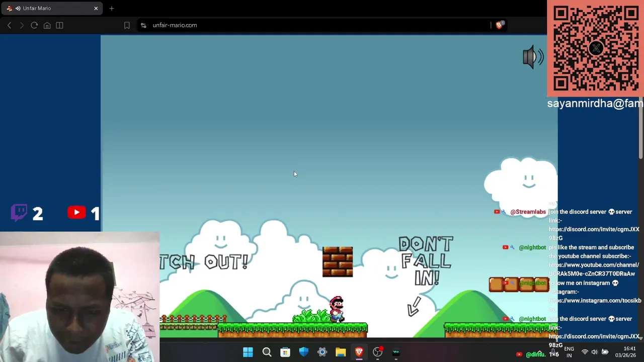This screenshot has width=644, height=362.
Task: Open battery status tray icon
Action: [605, 352]
